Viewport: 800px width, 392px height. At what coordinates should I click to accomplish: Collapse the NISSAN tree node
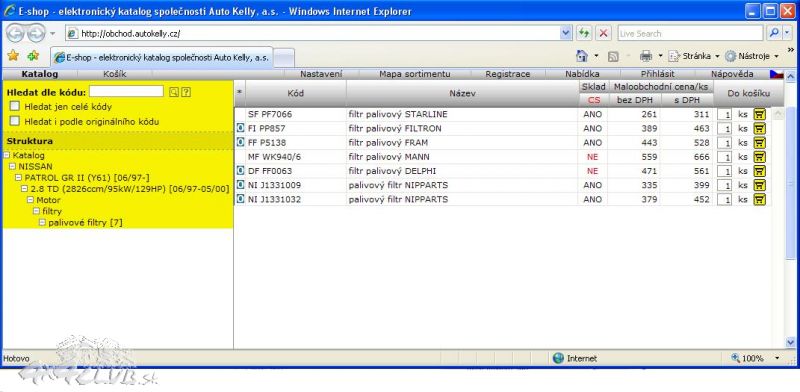pyautogui.click(x=13, y=166)
